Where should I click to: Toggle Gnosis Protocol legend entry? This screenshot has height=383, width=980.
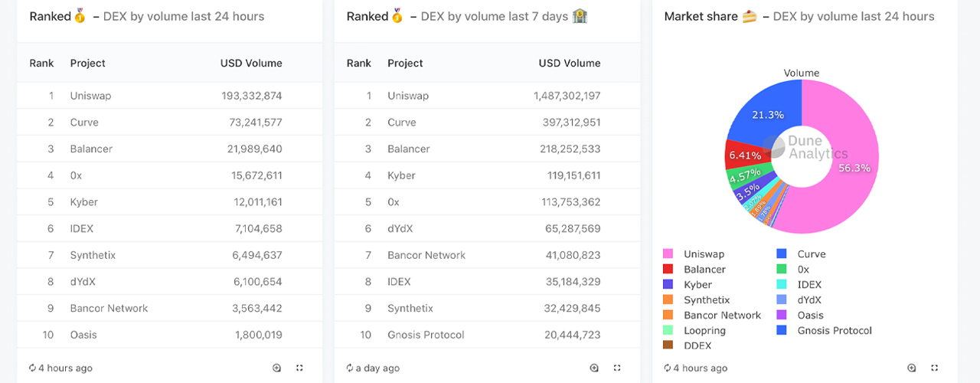pyautogui.click(x=824, y=330)
